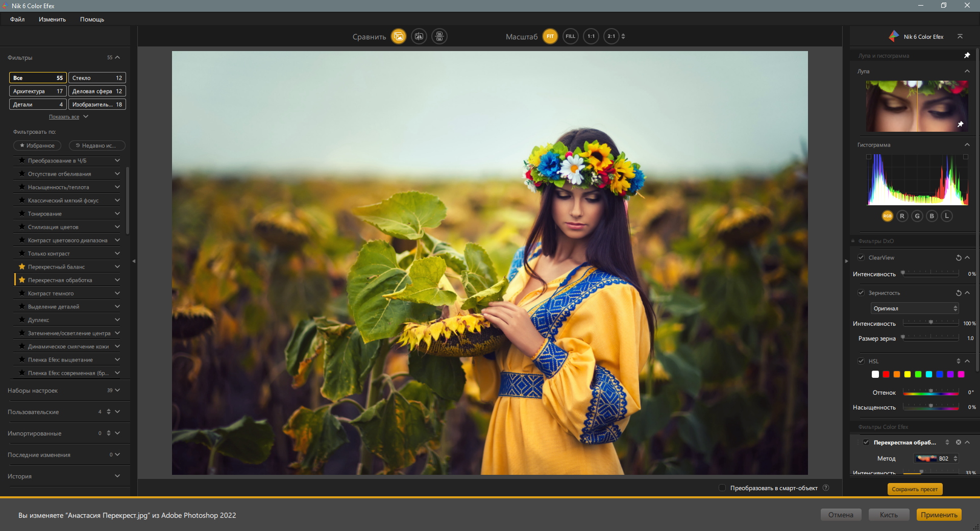Image resolution: width=980 pixels, height=531 pixels.
Task: Open grain type Оригинал dropdown
Action: click(x=915, y=308)
